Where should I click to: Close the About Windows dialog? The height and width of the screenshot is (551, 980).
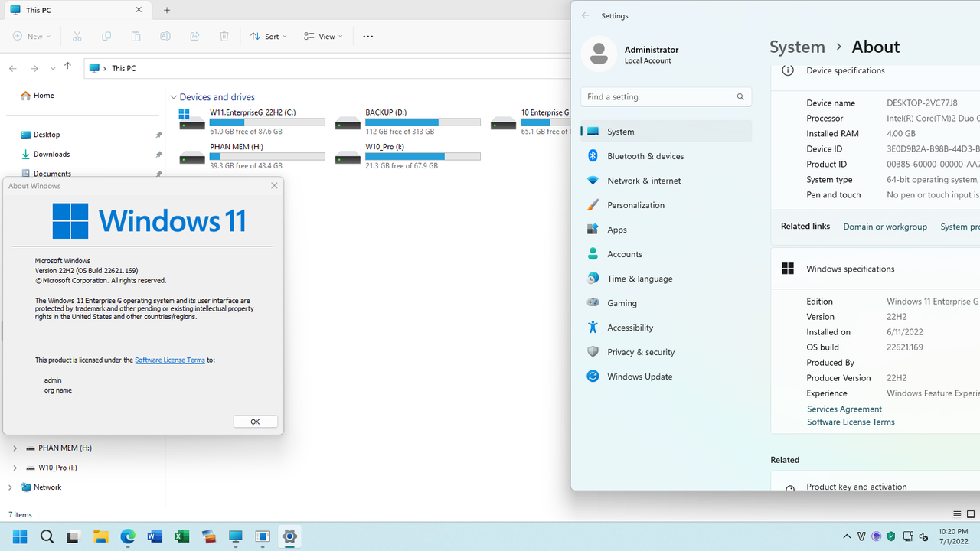tap(274, 186)
